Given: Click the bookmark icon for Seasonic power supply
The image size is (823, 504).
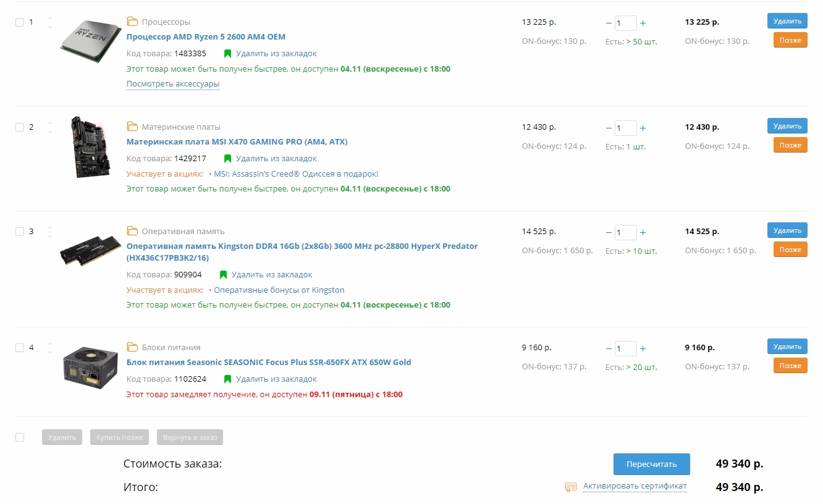Looking at the screenshot, I should [227, 379].
